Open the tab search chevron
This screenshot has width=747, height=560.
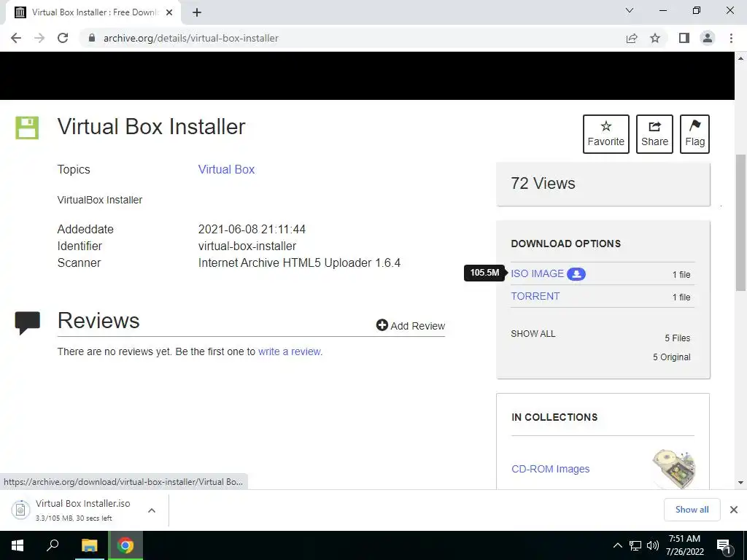click(x=630, y=10)
